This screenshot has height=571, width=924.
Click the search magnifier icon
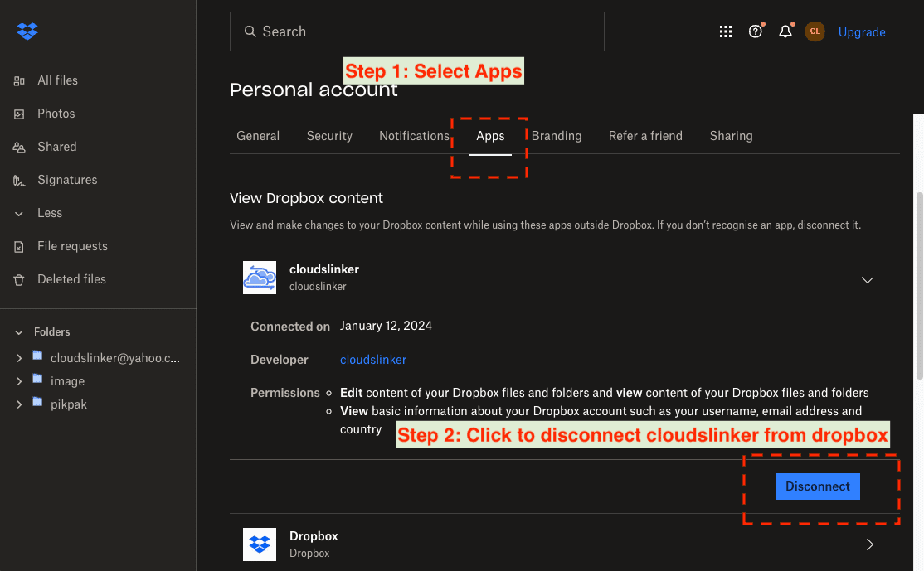(250, 31)
